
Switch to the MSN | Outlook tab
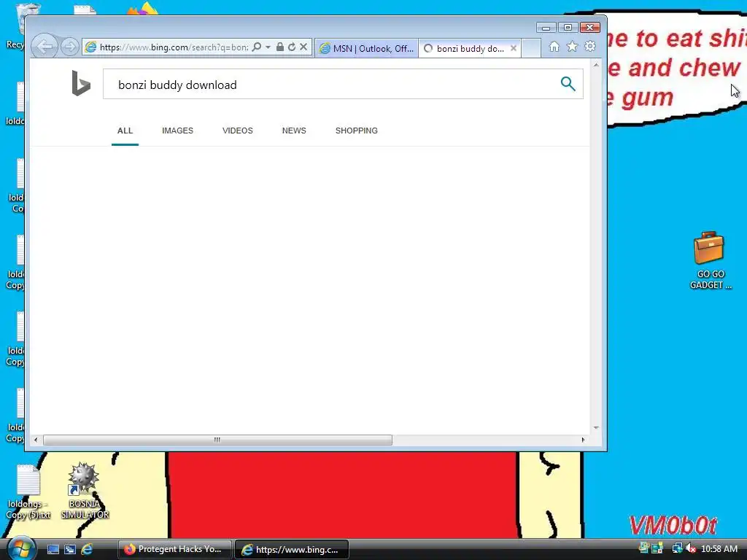pos(367,49)
